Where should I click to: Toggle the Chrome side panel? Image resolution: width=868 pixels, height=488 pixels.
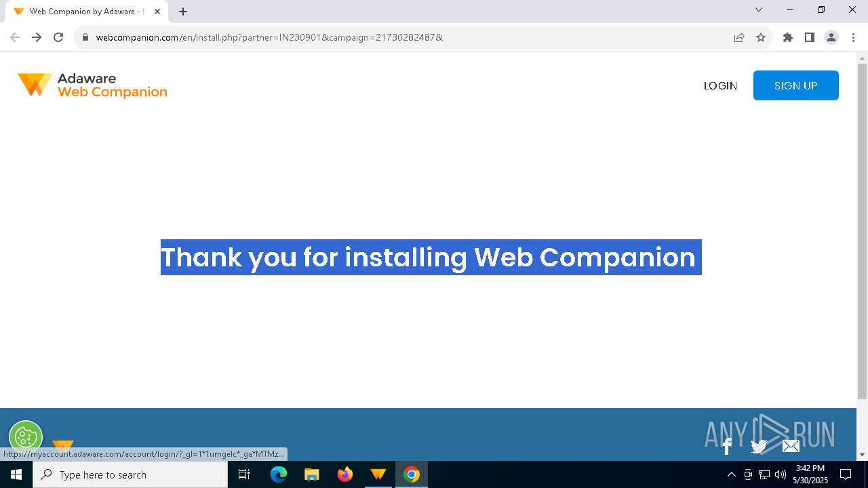click(810, 37)
